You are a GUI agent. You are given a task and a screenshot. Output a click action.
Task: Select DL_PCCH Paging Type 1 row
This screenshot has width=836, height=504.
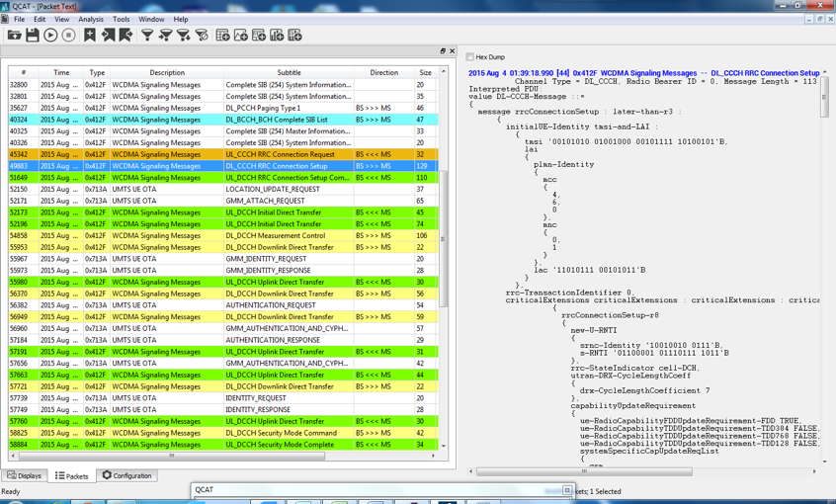tap(223, 108)
